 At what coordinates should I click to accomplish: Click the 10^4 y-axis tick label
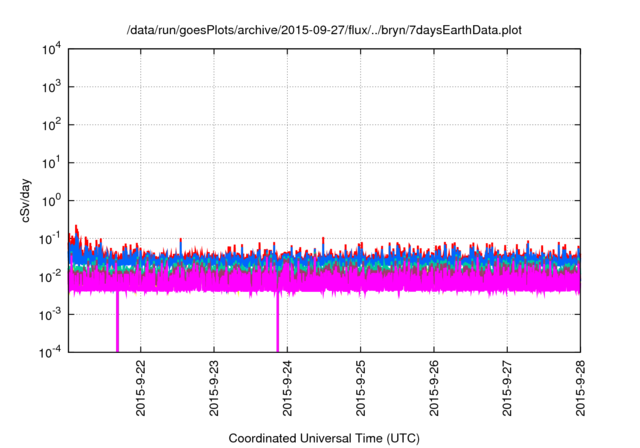(x=51, y=49)
